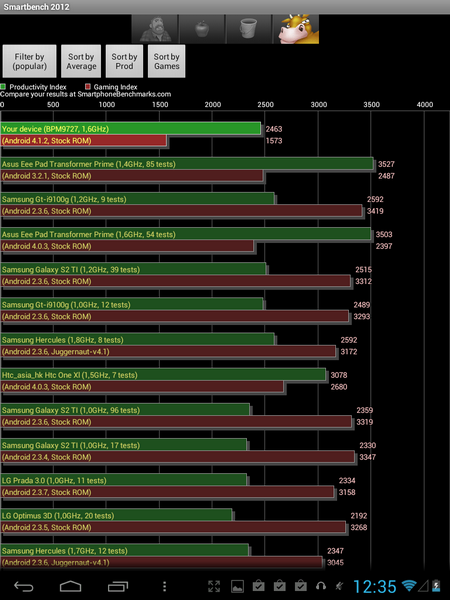This screenshot has width=450, height=600.
Task: Tap the Android 2.3.7, Stock ROM gaming bar
Action: point(167,492)
